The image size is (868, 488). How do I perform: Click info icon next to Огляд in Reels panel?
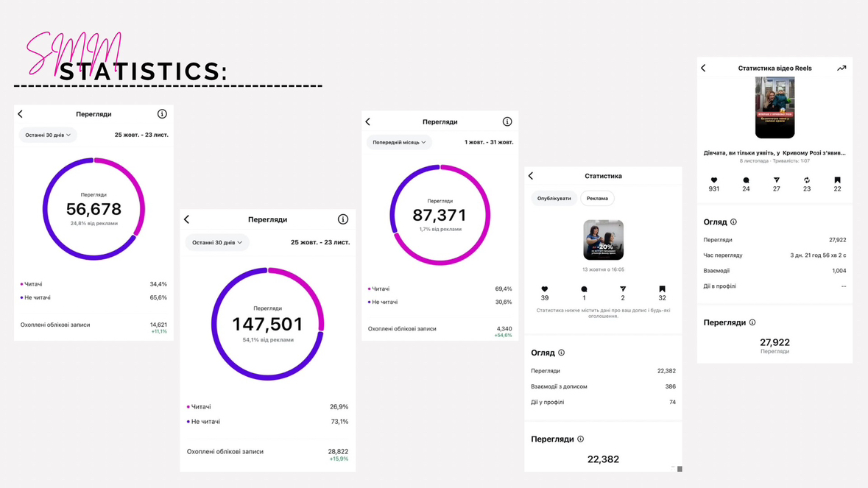pos(733,222)
